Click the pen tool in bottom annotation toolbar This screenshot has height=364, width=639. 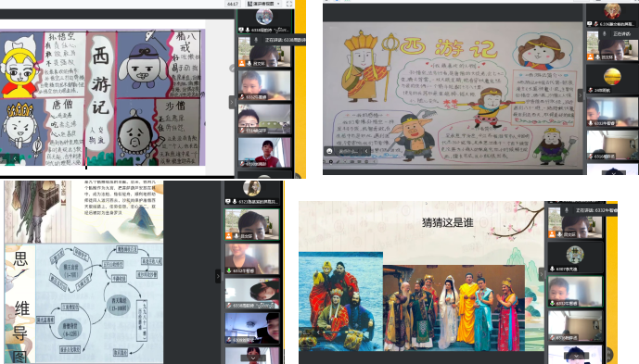coord(338,162)
